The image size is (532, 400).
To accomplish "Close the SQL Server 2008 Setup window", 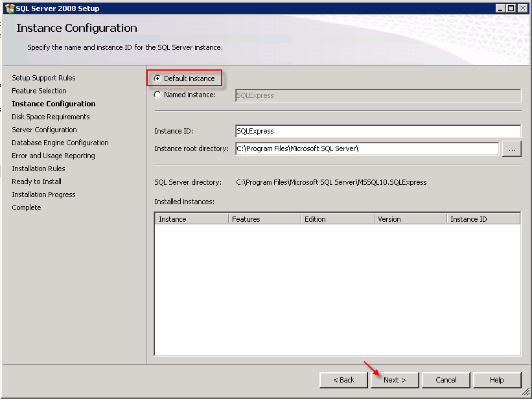I will [522, 8].
